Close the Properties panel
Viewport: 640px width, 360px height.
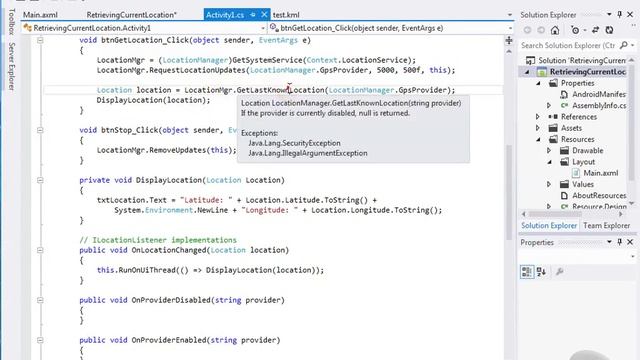630,242
